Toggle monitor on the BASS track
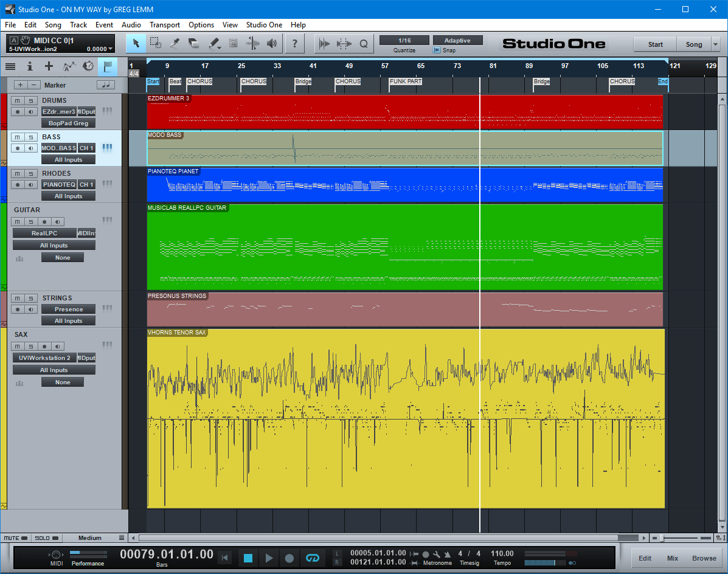Screen dimensions: 728x574 tap(30, 148)
